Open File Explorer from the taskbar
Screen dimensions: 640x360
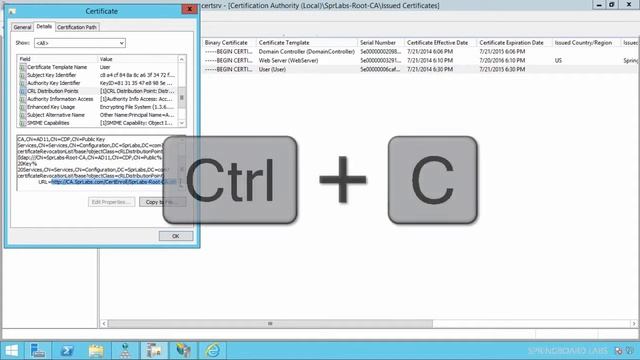pos(96,350)
